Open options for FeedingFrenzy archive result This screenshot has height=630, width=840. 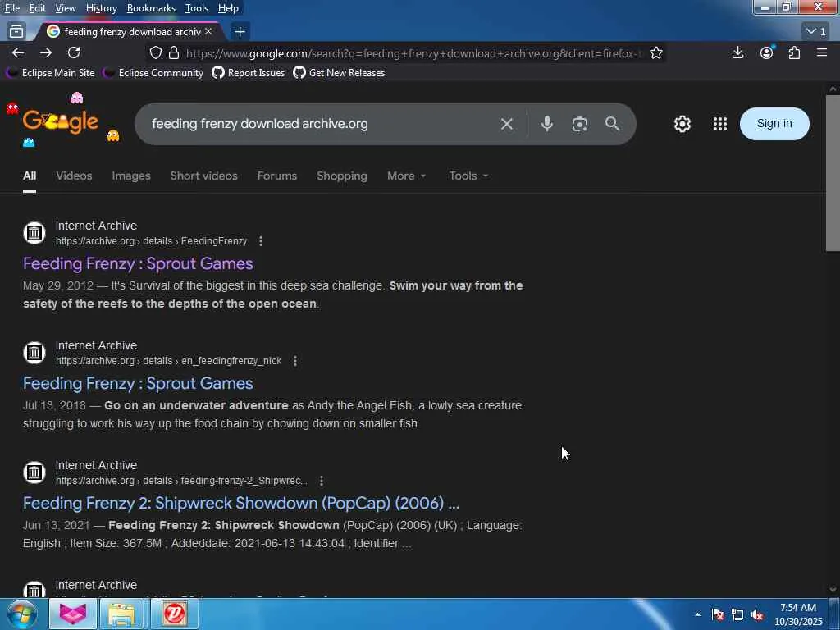[261, 241]
